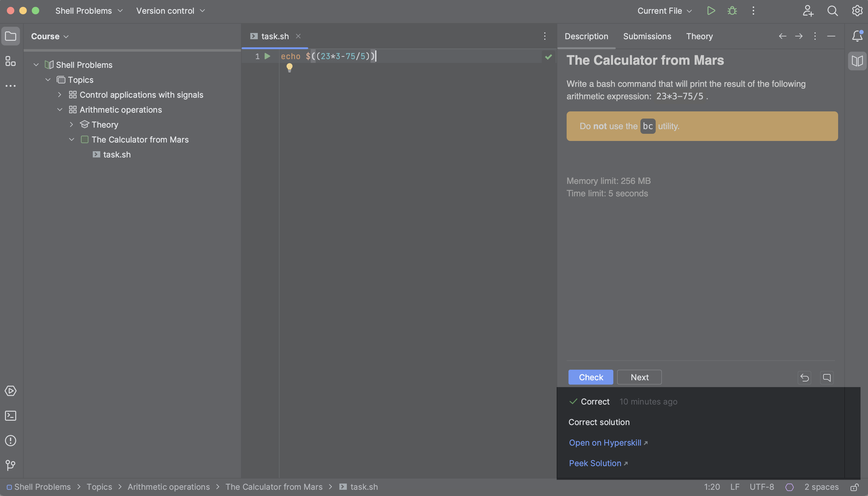This screenshot has width=868, height=496.
Task: Expand Control applications with signals
Action: pyautogui.click(x=60, y=95)
